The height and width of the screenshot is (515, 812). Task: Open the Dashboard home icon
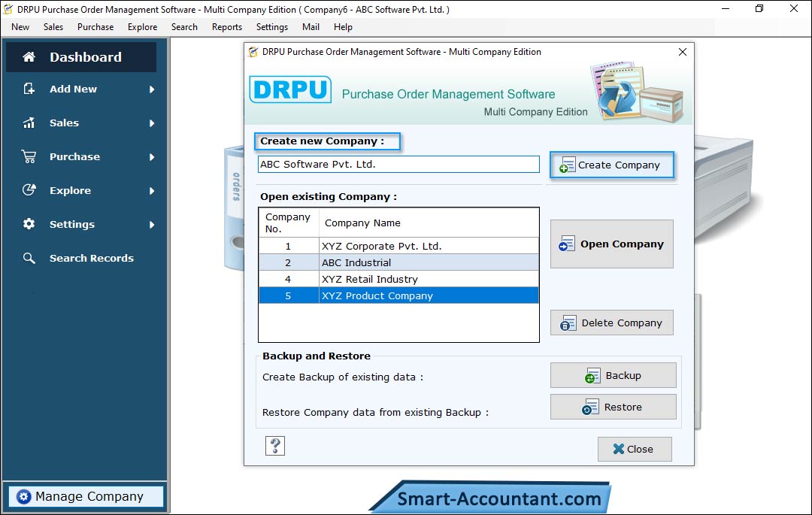click(x=29, y=57)
